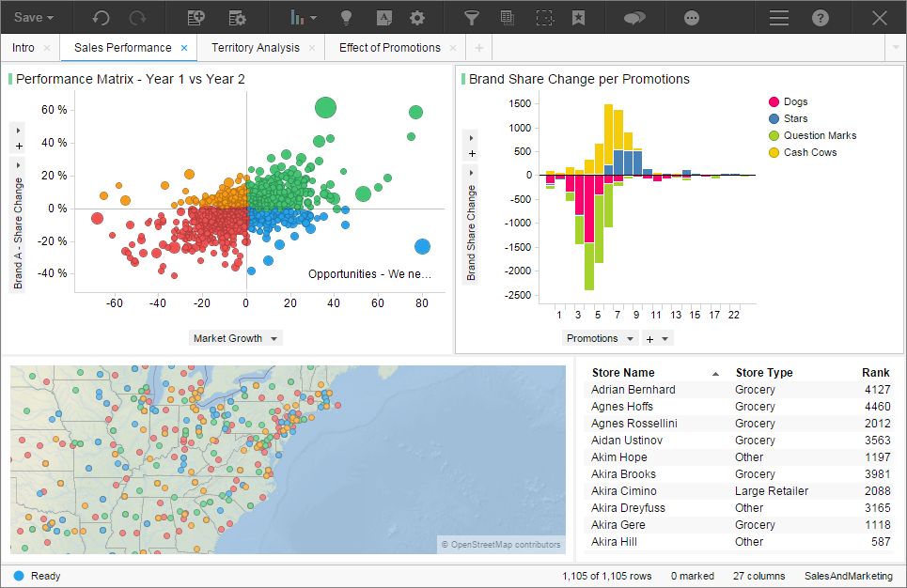This screenshot has width=907, height=588.
Task: Click the Undo arrow in toolbar
Action: (101, 18)
